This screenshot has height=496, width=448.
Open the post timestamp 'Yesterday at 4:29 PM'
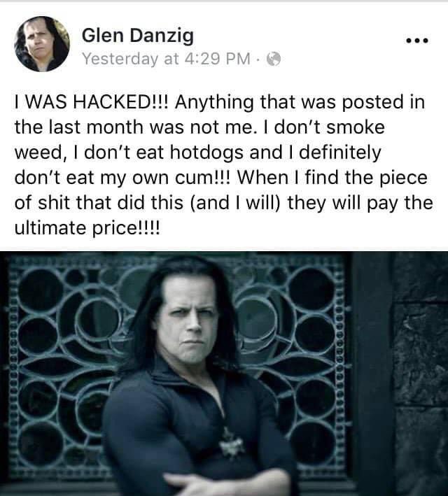(166, 59)
